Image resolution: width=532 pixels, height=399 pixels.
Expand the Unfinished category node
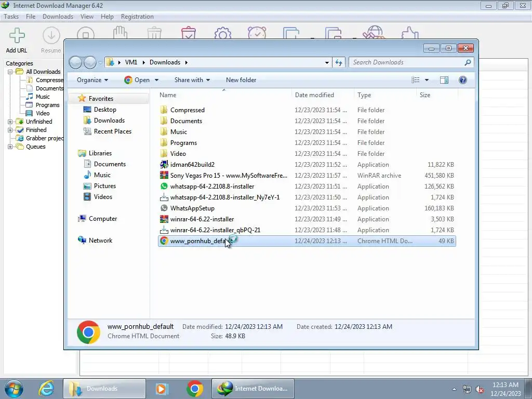[10, 122]
